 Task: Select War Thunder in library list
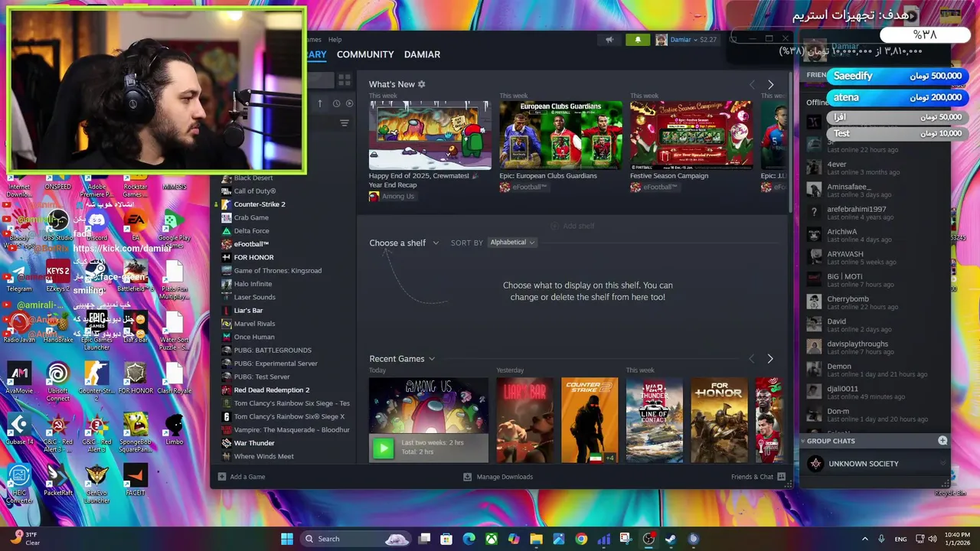[x=254, y=443]
